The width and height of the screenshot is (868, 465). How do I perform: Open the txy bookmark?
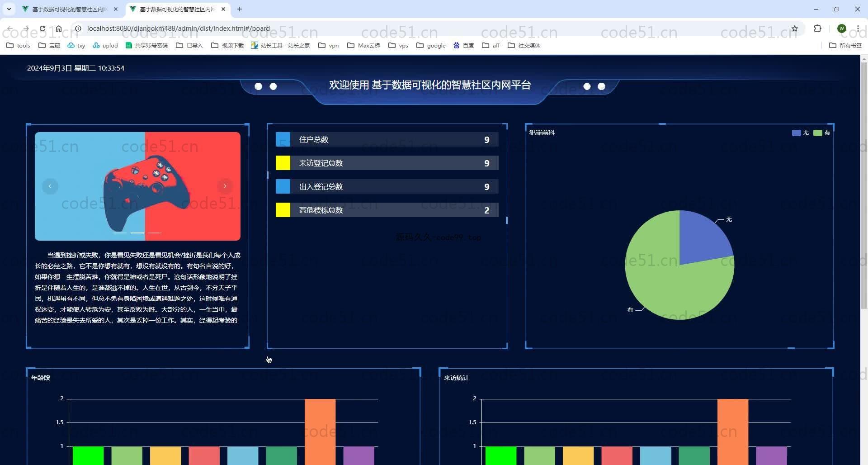pos(76,45)
